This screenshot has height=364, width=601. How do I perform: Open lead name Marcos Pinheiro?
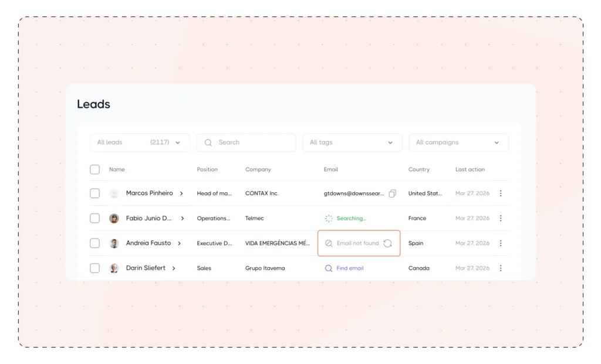pos(150,193)
